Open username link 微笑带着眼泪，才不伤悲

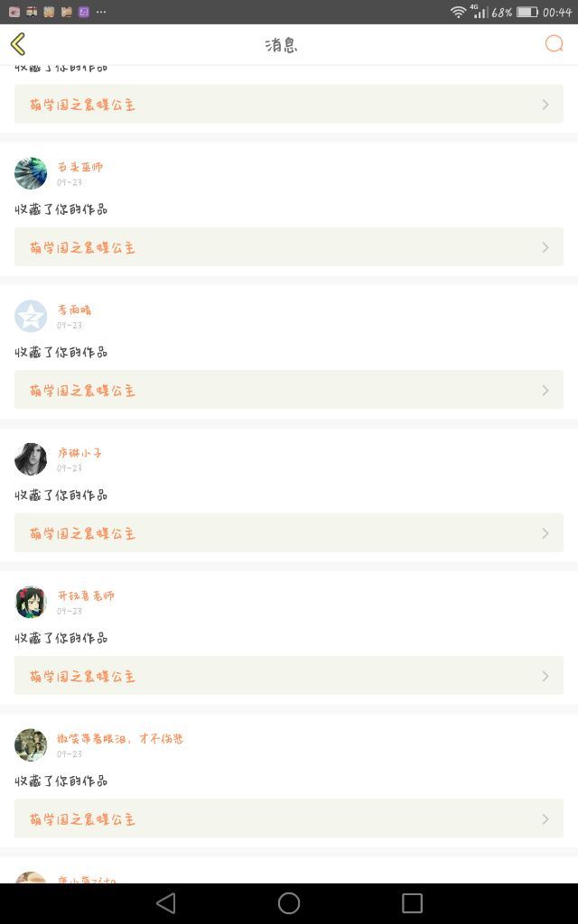pos(120,738)
